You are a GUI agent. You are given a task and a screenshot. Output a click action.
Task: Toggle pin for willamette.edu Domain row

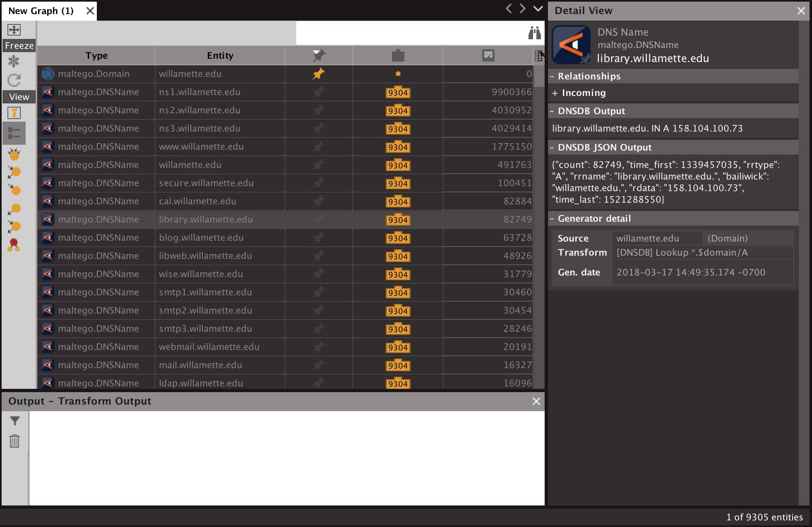[x=318, y=74]
